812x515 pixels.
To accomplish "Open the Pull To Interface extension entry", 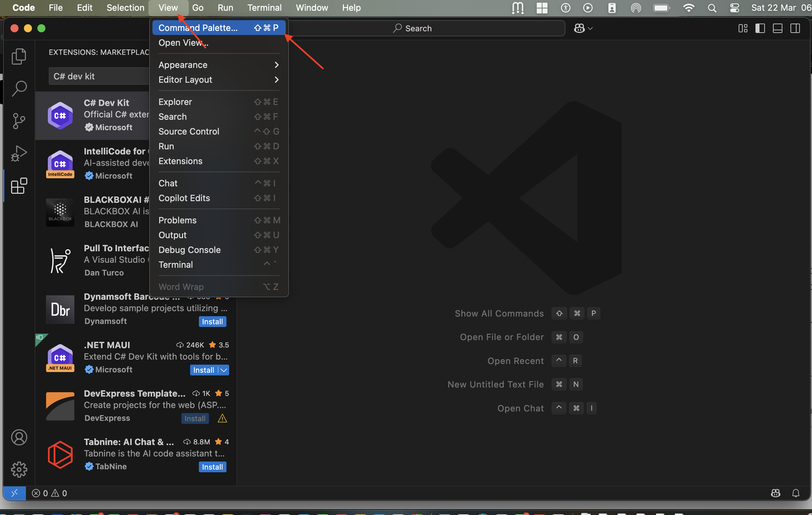I will click(93, 261).
